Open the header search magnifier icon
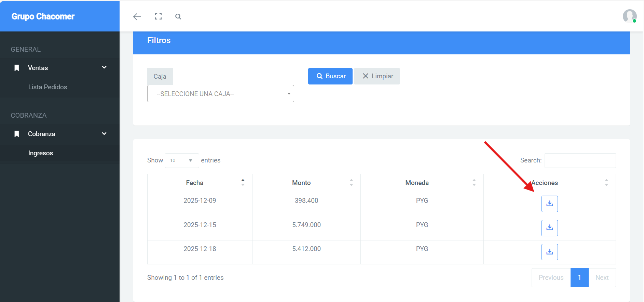 point(178,16)
